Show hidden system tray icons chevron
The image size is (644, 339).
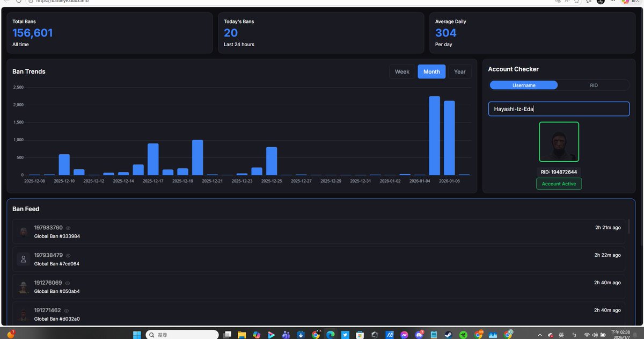[540, 335]
